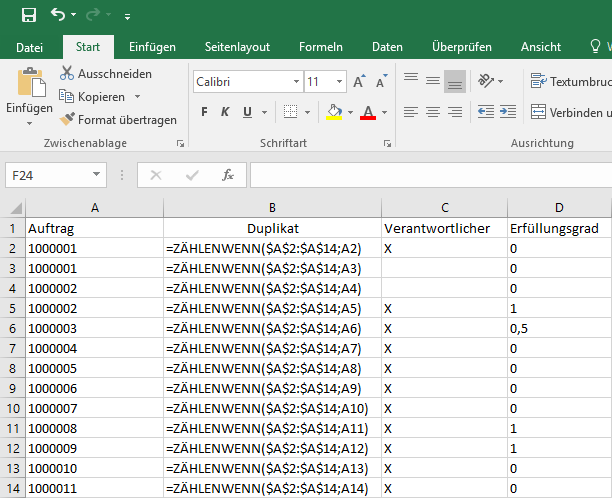Click text orientation icon
The image size is (612, 498).
tap(486, 81)
